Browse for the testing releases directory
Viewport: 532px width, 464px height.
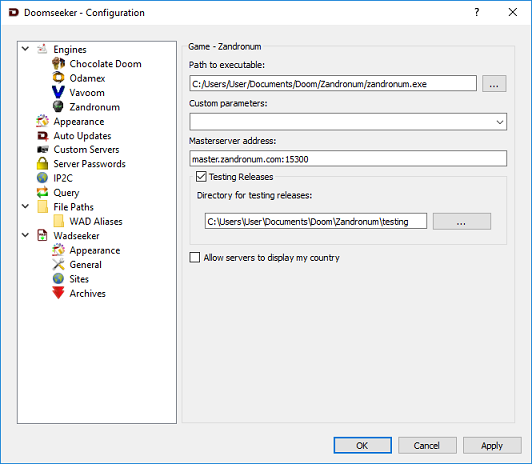(x=461, y=221)
